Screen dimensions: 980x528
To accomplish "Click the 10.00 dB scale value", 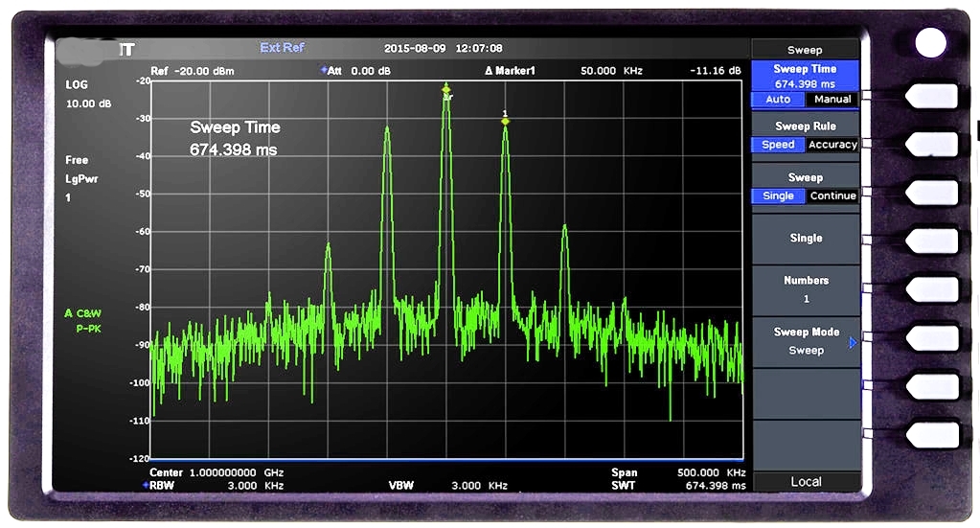I will coord(89,103).
